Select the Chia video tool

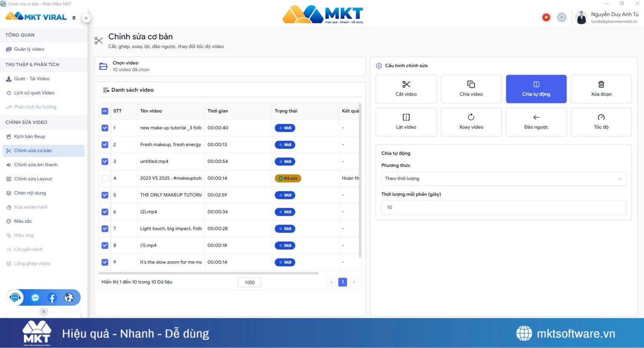[471, 89]
